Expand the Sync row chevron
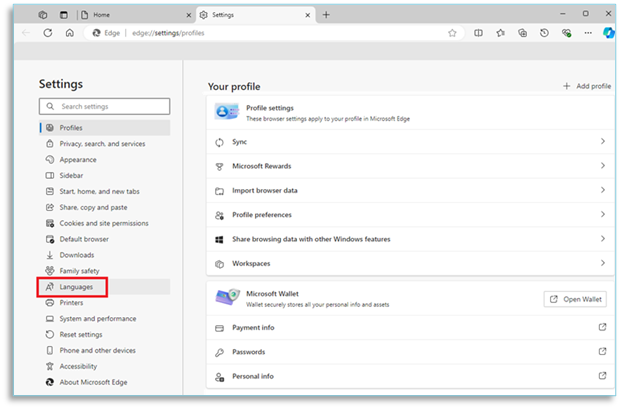The height and width of the screenshot is (409, 621). point(603,141)
